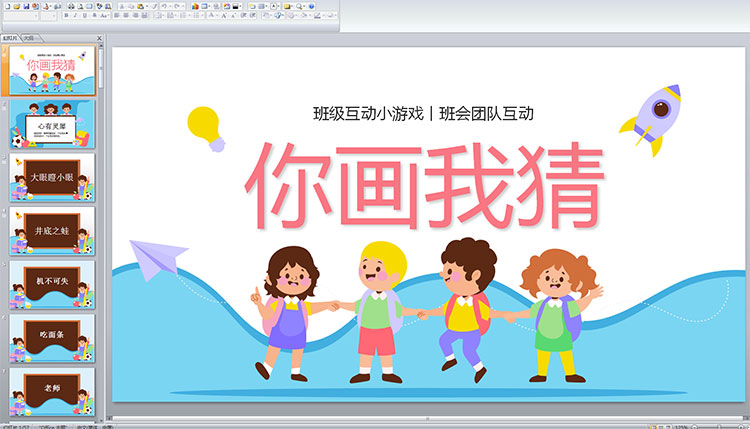Expand the paste options dropdown arrow
This screenshot has width=750, height=429.
point(147,7)
